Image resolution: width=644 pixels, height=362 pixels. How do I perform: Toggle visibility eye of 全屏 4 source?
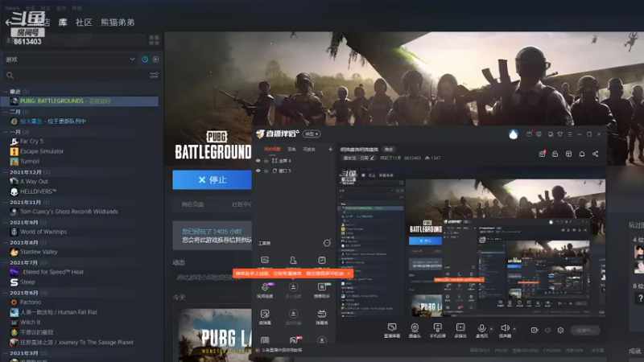coord(258,160)
